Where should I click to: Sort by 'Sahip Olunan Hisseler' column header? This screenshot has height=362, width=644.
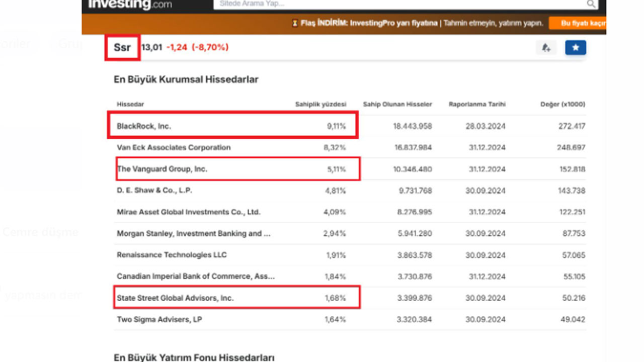[x=397, y=104]
